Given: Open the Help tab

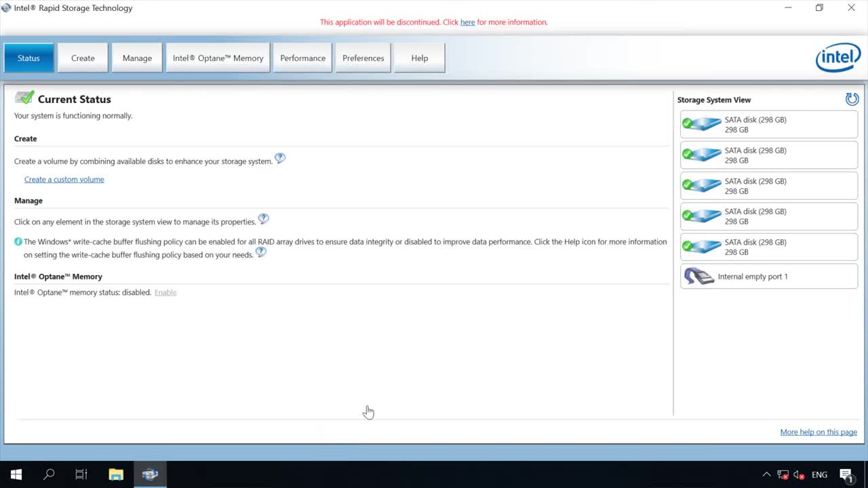Looking at the screenshot, I should coord(420,58).
